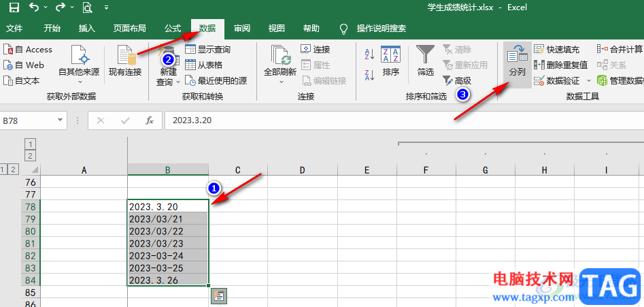Click the insert function fx button

[150, 120]
